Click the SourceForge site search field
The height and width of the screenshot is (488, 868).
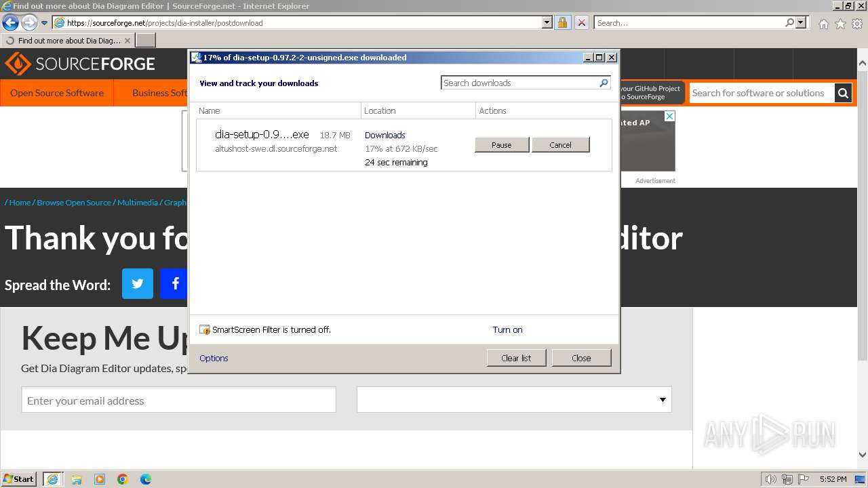click(x=761, y=93)
